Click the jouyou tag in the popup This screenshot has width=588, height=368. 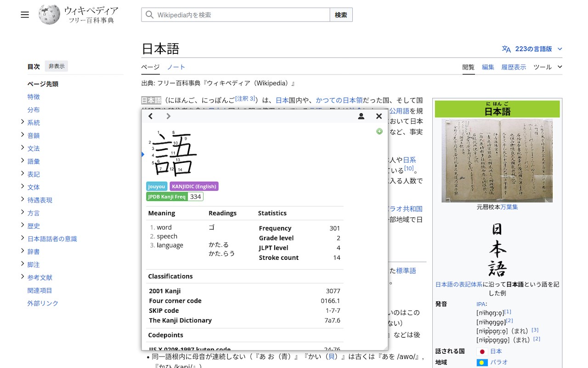(x=156, y=186)
